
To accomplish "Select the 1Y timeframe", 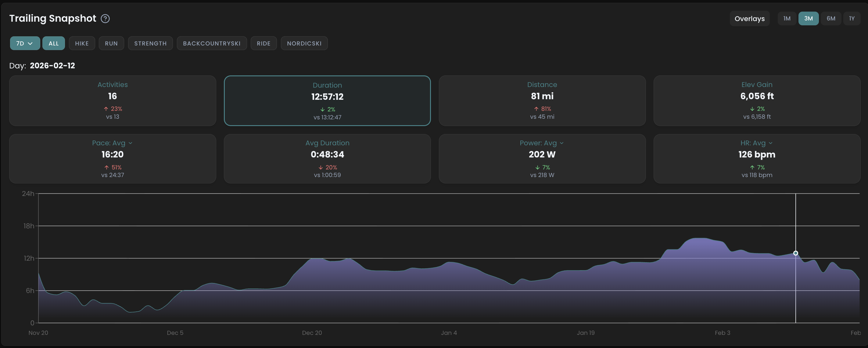I will click(852, 19).
